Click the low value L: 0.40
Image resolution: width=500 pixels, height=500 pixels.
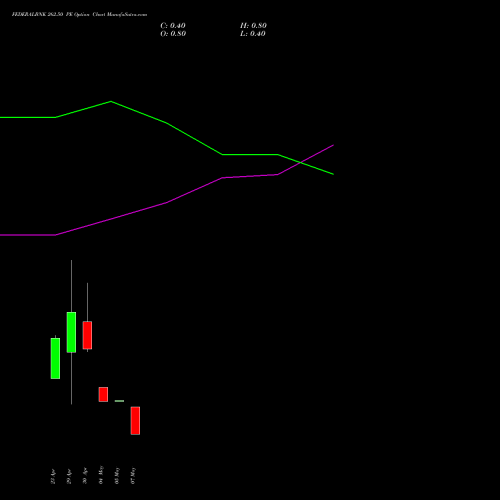point(253,34)
